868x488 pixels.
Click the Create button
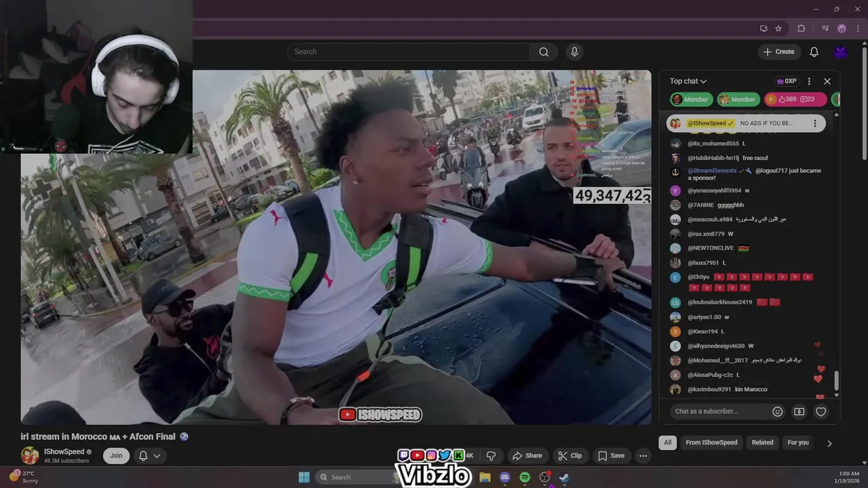[779, 52]
